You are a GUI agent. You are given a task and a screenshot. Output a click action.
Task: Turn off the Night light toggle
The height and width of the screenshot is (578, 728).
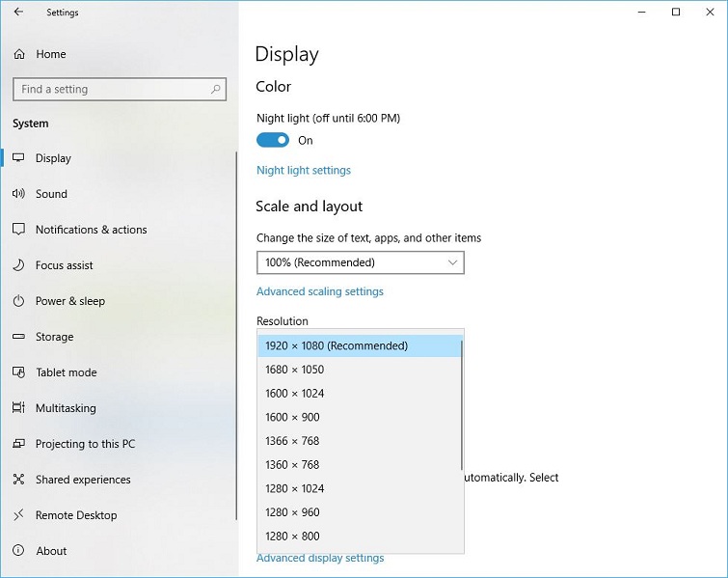(x=273, y=140)
